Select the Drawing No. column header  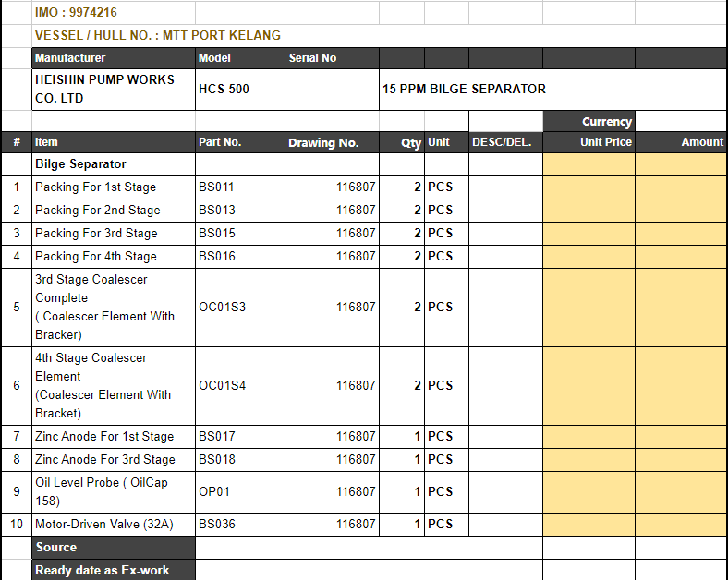point(331,142)
